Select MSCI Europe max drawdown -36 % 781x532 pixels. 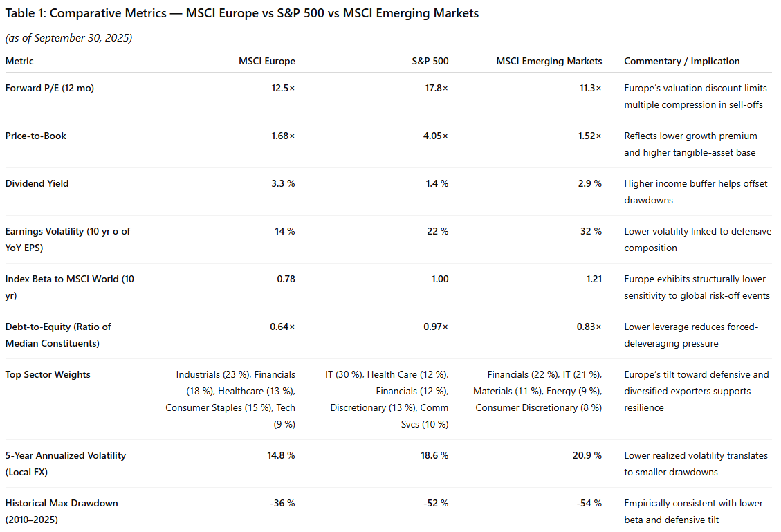[x=282, y=503]
